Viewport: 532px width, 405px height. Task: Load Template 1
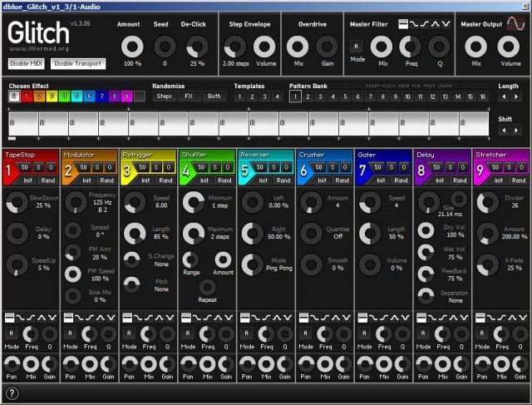click(x=239, y=96)
